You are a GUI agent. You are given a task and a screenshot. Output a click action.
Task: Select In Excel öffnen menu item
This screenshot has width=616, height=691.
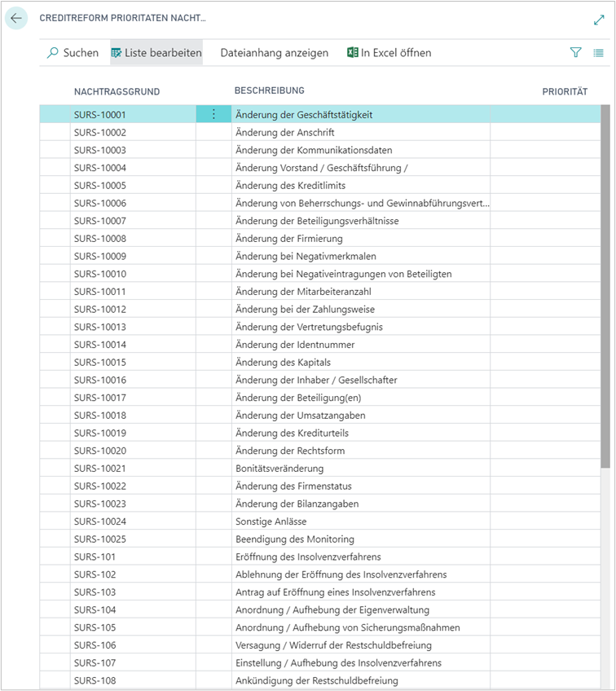click(x=396, y=53)
